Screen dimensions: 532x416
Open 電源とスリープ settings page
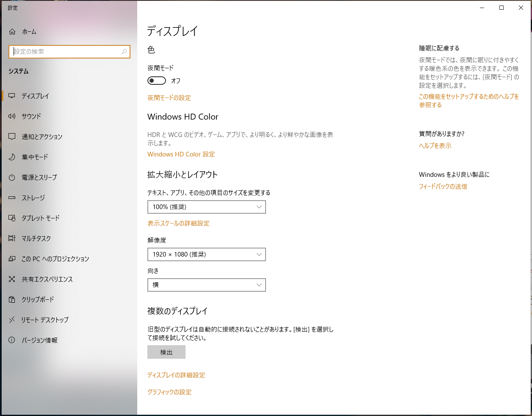tap(69, 177)
